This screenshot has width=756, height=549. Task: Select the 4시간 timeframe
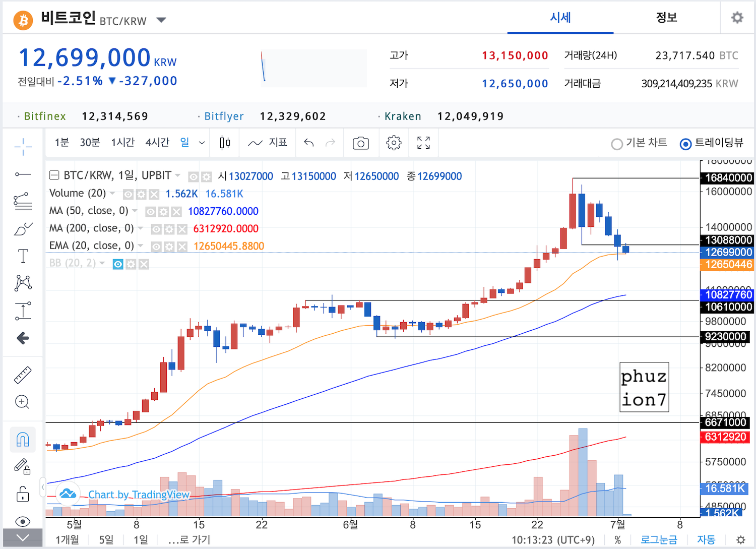coord(157,143)
